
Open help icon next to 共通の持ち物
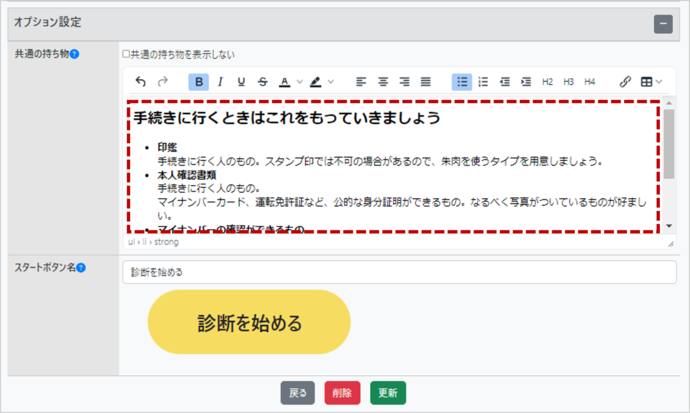[x=75, y=54]
